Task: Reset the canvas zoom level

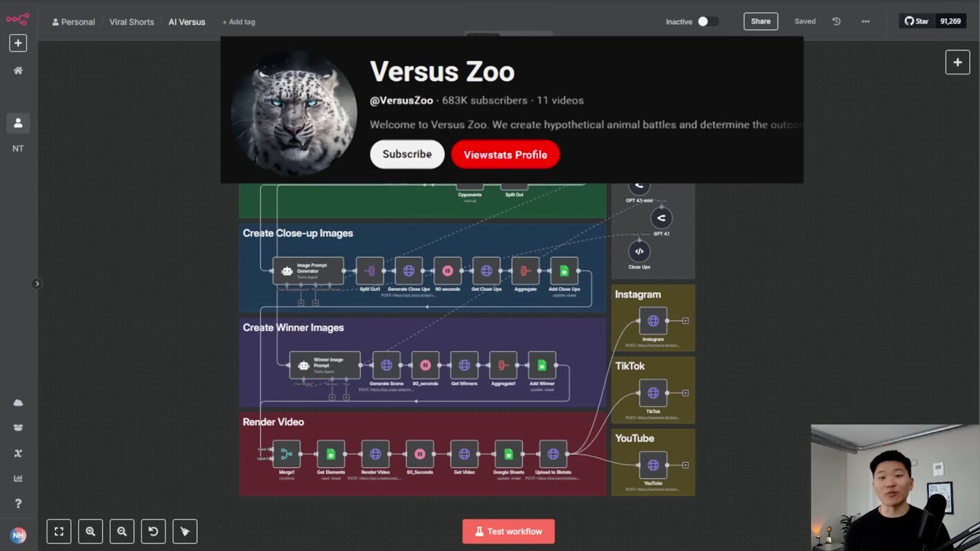Action: [x=153, y=531]
